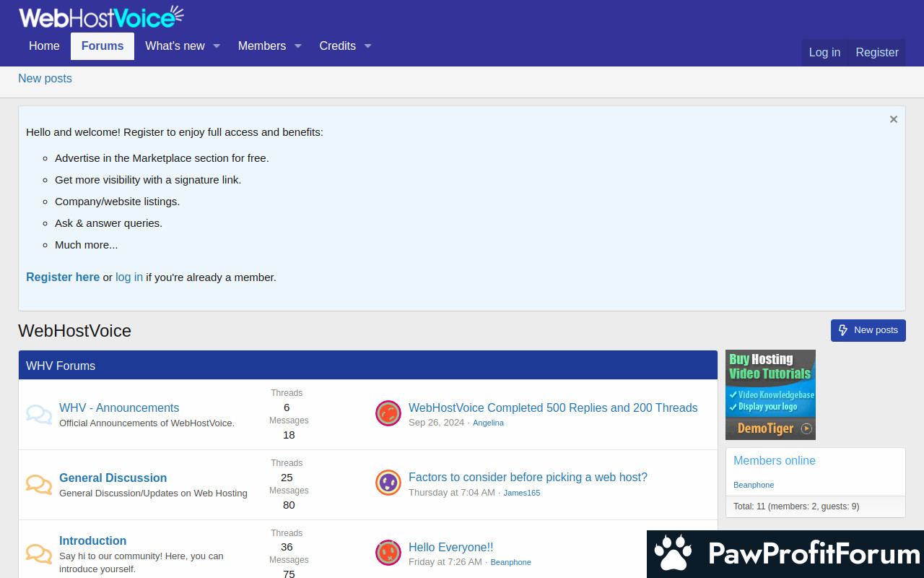The width and height of the screenshot is (924, 578).
Task: Click the WHV - Announcements forum icon
Action: point(39,415)
